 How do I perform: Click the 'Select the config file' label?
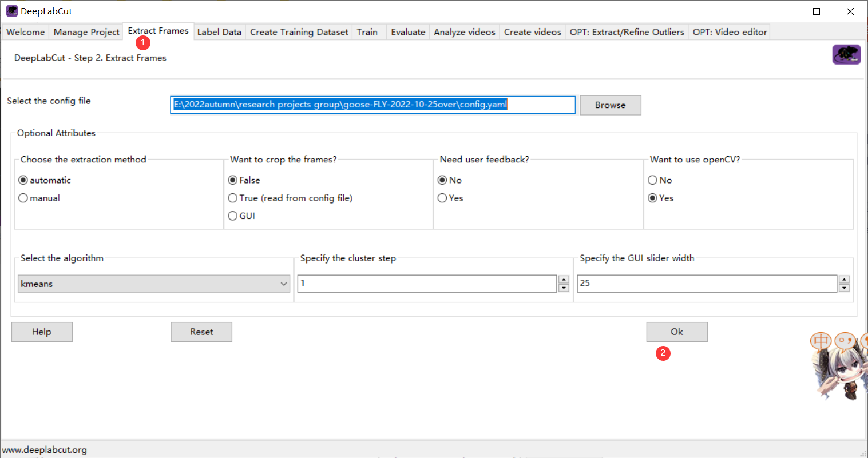49,101
